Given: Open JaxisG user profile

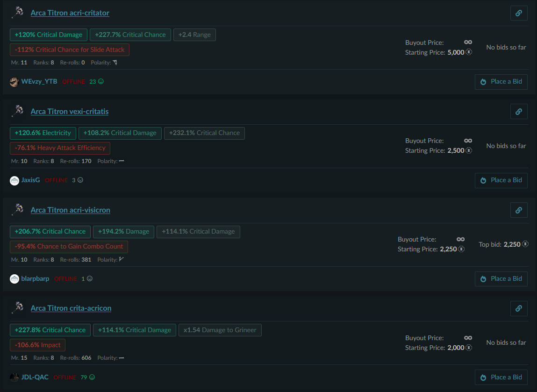Looking at the screenshot, I should (x=30, y=180).
